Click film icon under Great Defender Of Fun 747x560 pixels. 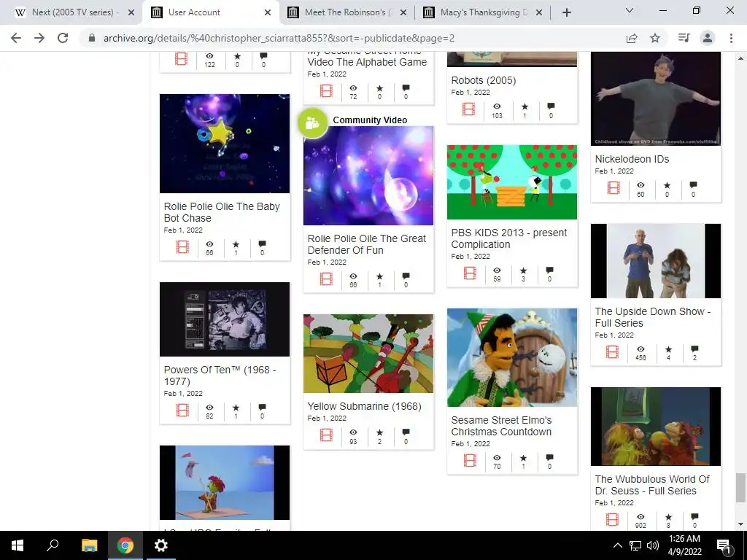(x=326, y=279)
